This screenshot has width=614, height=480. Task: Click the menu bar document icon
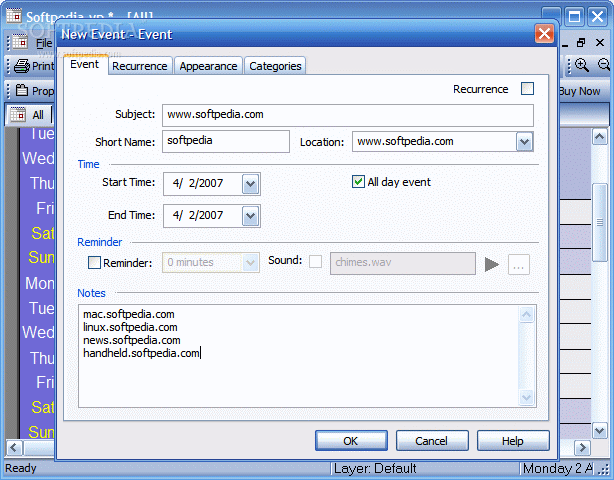click(19, 42)
